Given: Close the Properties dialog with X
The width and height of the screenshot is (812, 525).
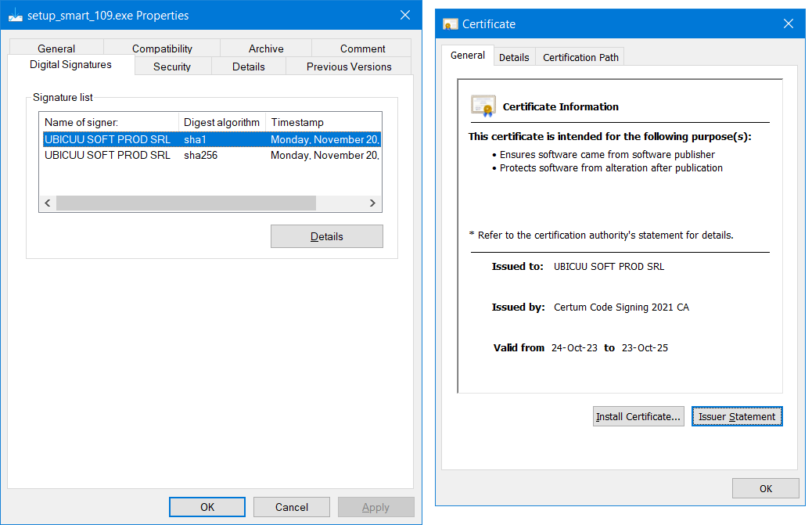Looking at the screenshot, I should (405, 15).
